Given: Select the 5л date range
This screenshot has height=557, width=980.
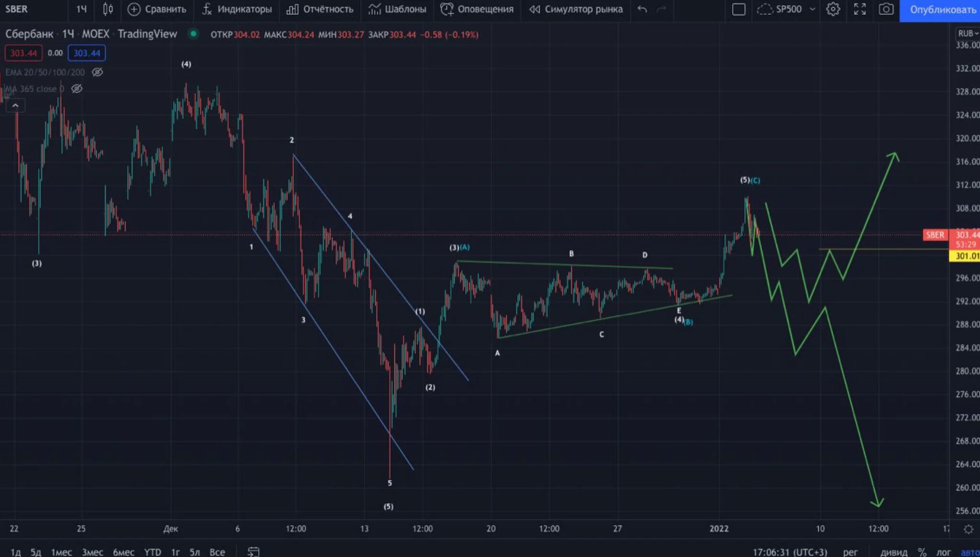Looking at the screenshot, I should click(194, 552).
